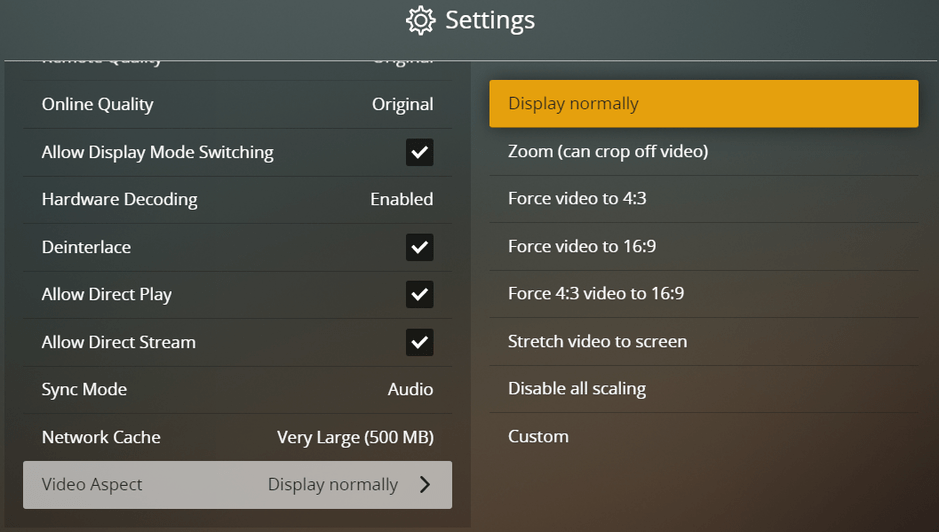Open the Online Quality setting
The image size is (939, 532).
click(x=237, y=104)
